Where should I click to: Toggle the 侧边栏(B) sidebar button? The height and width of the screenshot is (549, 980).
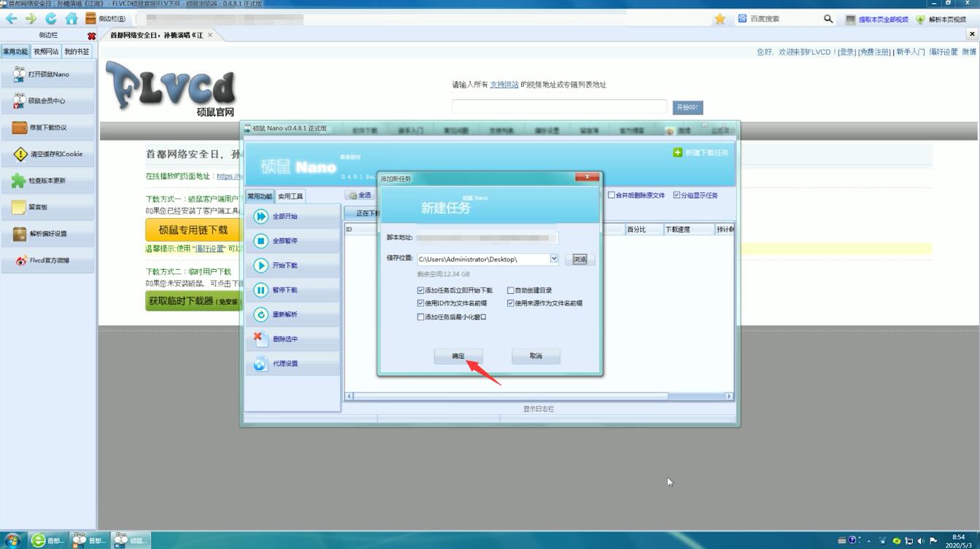pyautogui.click(x=105, y=19)
